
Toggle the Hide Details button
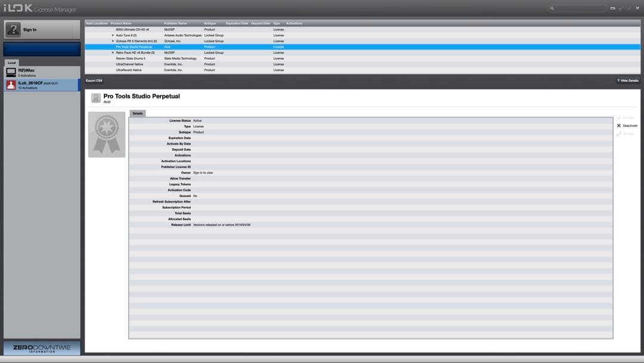pos(627,81)
